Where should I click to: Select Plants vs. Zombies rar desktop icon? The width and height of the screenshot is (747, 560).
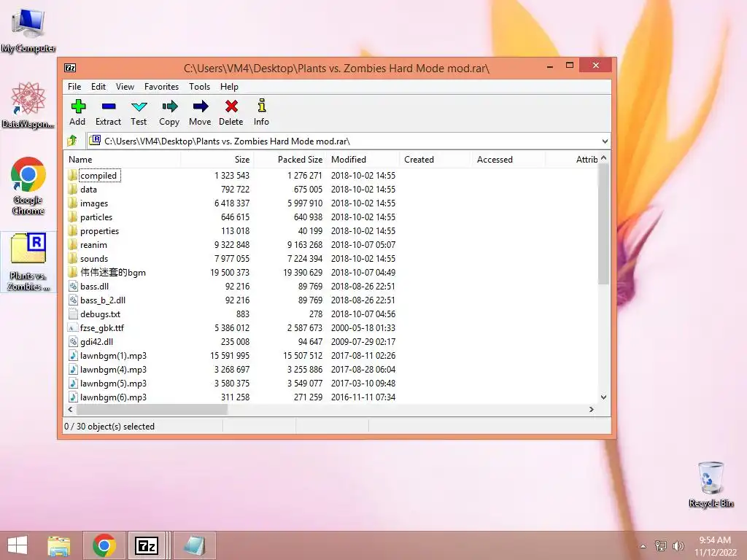click(28, 262)
